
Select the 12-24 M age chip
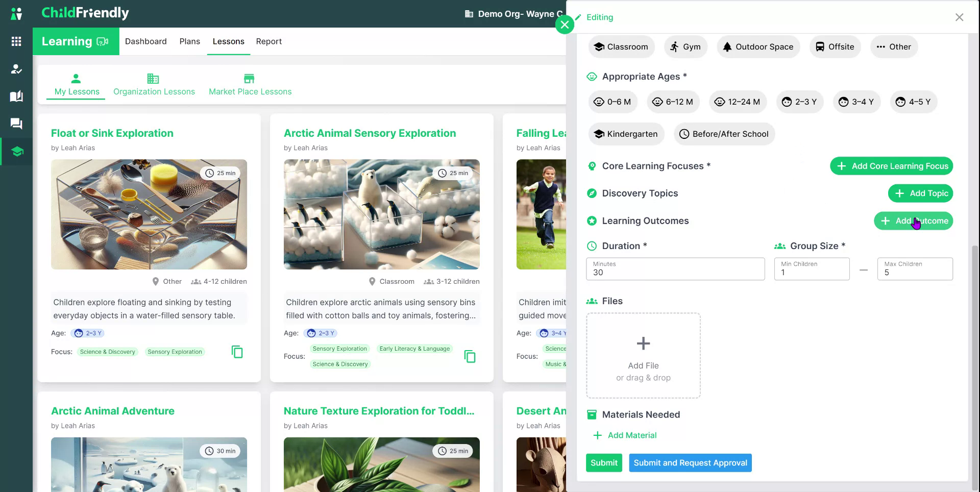click(x=738, y=102)
